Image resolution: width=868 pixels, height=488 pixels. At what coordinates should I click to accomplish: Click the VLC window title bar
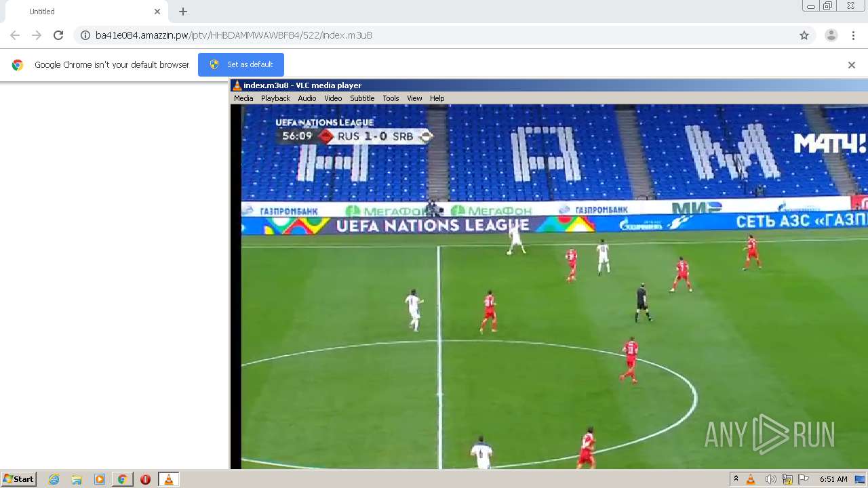[x=549, y=85]
